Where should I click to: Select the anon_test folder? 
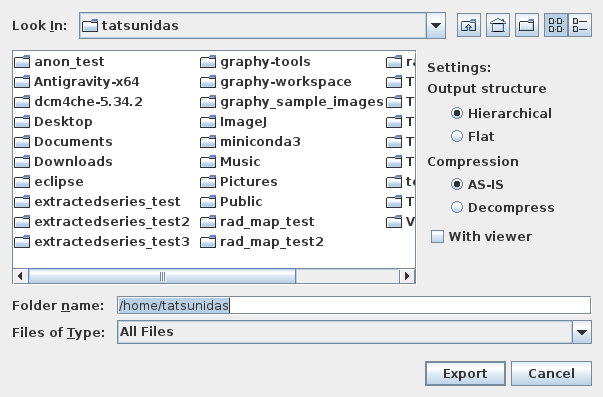tap(59, 62)
